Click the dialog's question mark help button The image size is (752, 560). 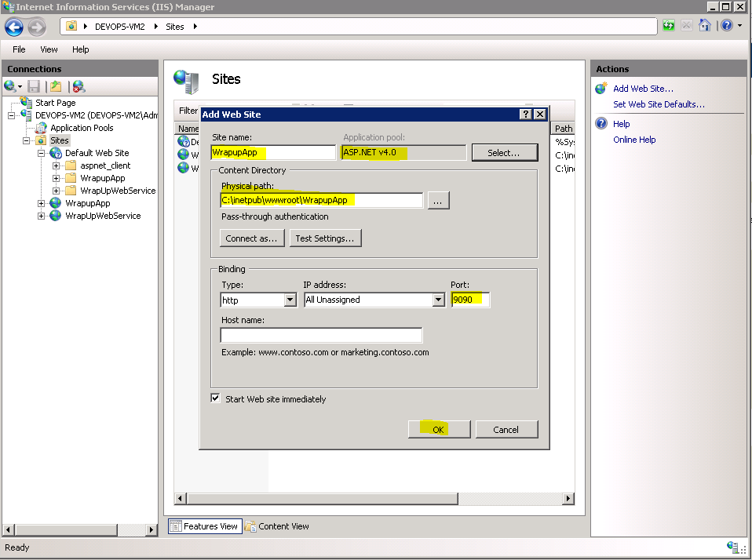pyautogui.click(x=525, y=115)
